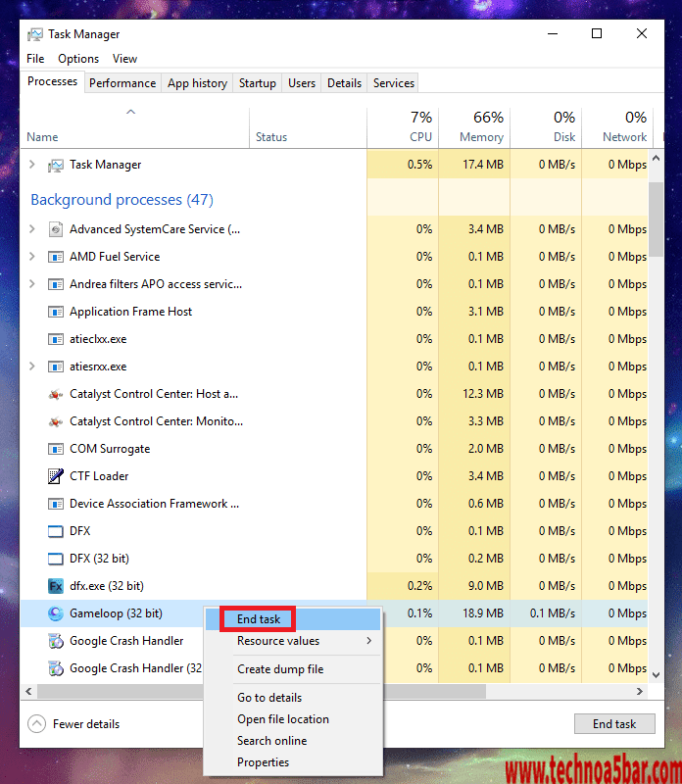This screenshot has width=682, height=784.
Task: Switch to the Performance tab
Action: (x=122, y=83)
